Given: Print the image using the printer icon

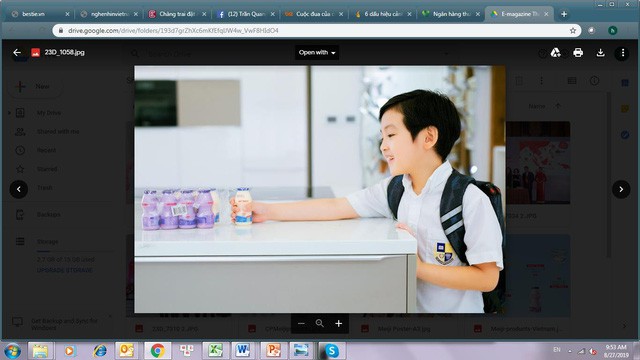Looking at the screenshot, I should click(578, 52).
